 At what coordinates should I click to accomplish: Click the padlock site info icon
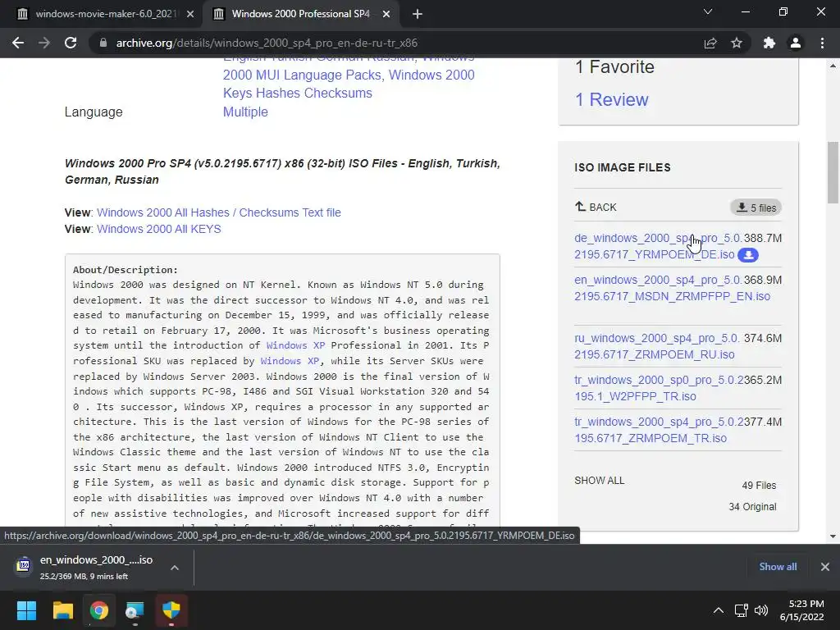click(103, 43)
